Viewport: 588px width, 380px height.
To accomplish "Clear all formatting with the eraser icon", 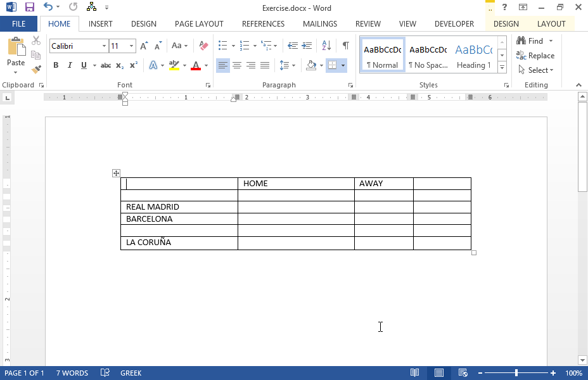I will click(x=203, y=46).
